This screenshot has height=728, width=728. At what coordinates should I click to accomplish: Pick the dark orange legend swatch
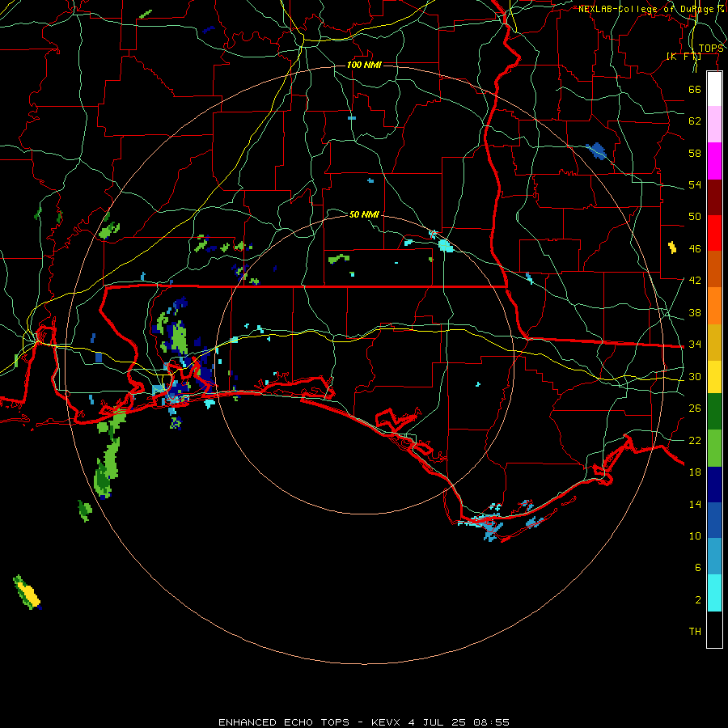tap(714, 269)
